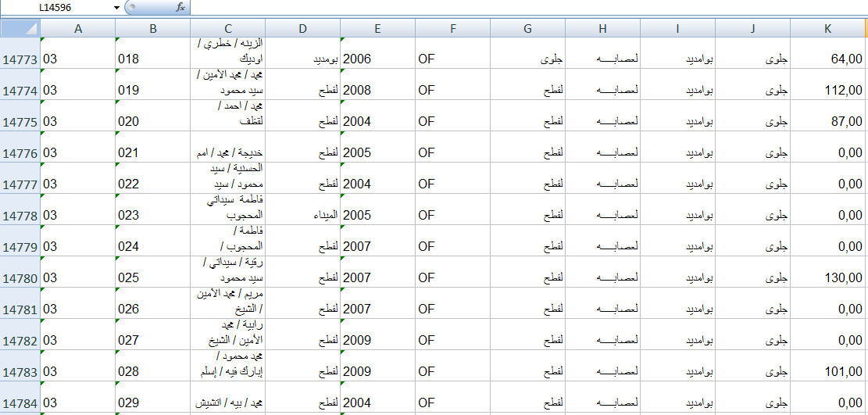The height and width of the screenshot is (415, 868).
Task: Click the formula bar input area
Action: pyautogui.click(x=529, y=7)
